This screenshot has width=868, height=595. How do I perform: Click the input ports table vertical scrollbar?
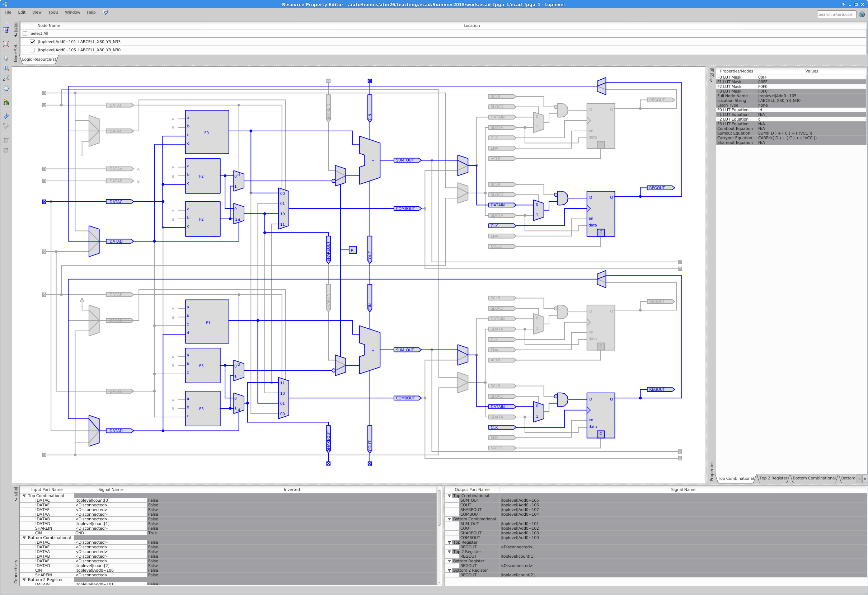coord(439,508)
